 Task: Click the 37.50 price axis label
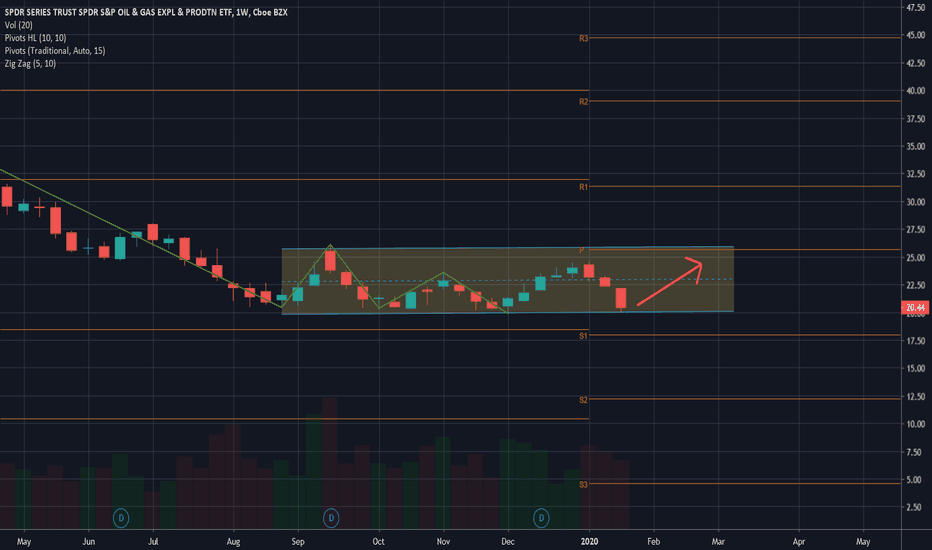pyautogui.click(x=915, y=118)
